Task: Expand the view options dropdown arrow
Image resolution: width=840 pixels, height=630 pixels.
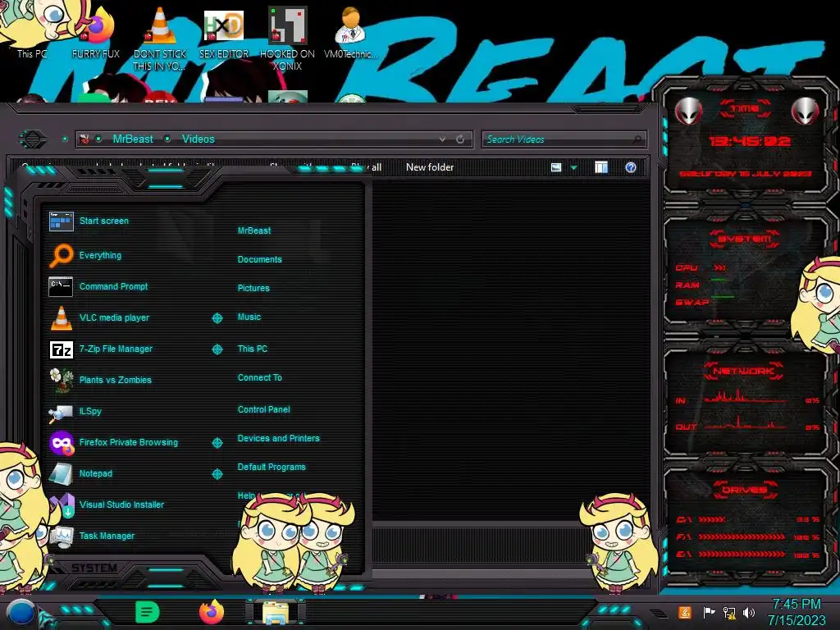Action: click(x=573, y=167)
